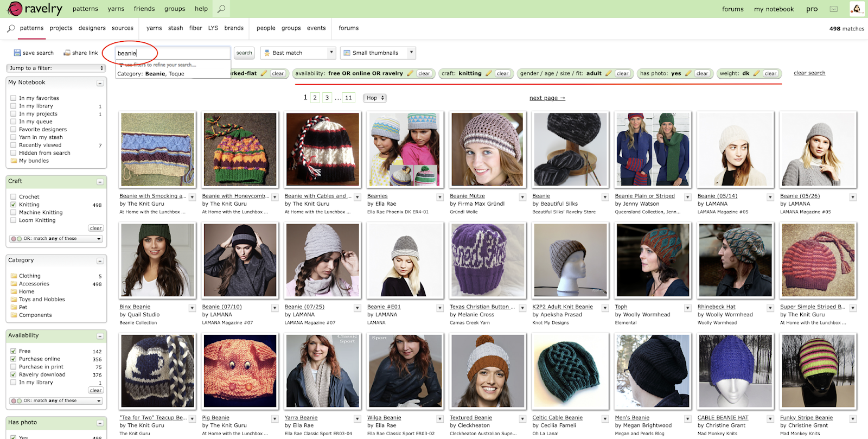The height and width of the screenshot is (439, 868).
Task: Check the In my queue checkbox
Action: [14, 122]
